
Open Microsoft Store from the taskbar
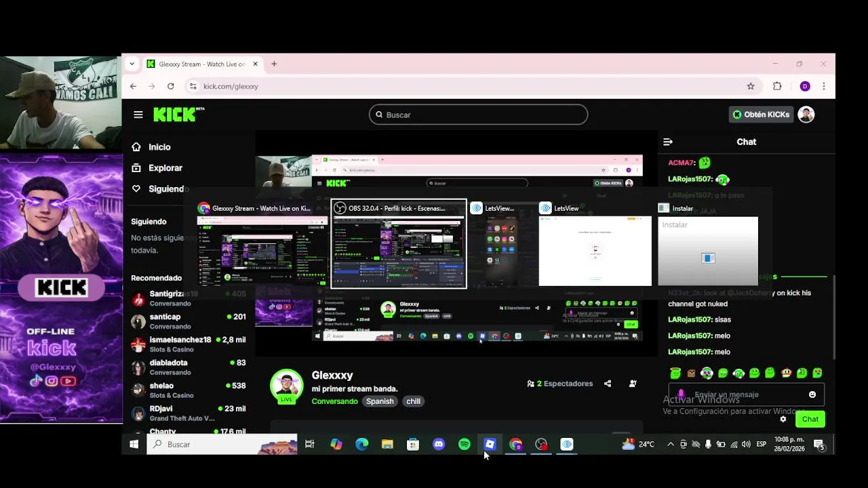coord(413,444)
